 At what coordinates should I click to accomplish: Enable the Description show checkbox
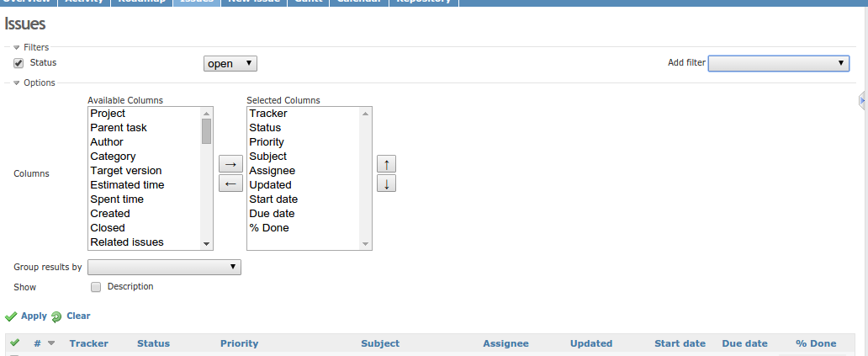[96, 287]
